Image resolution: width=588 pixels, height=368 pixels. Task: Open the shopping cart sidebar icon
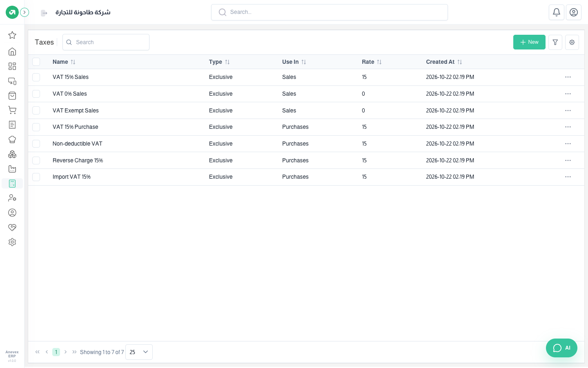point(12,110)
